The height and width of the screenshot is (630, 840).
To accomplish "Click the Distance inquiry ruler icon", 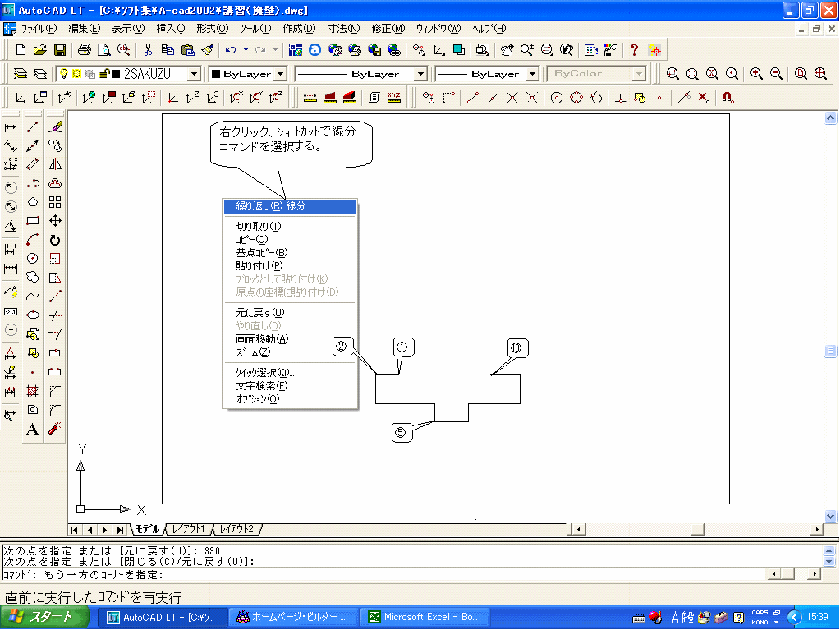I will click(310, 98).
